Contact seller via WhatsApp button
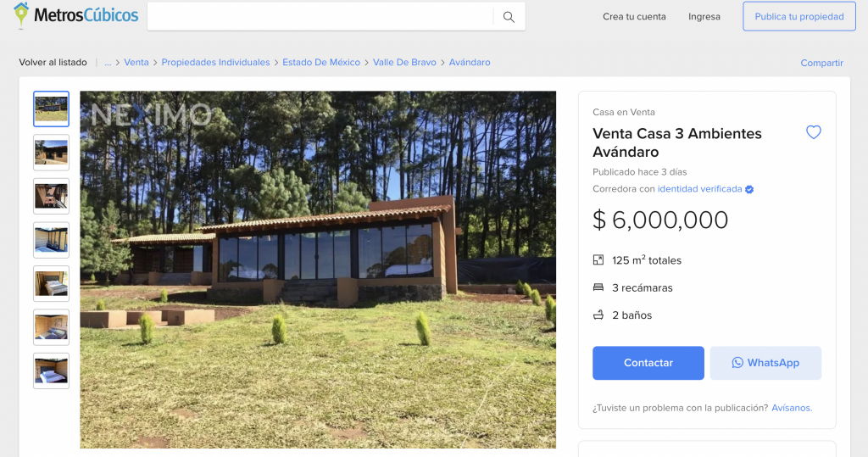 [765, 363]
